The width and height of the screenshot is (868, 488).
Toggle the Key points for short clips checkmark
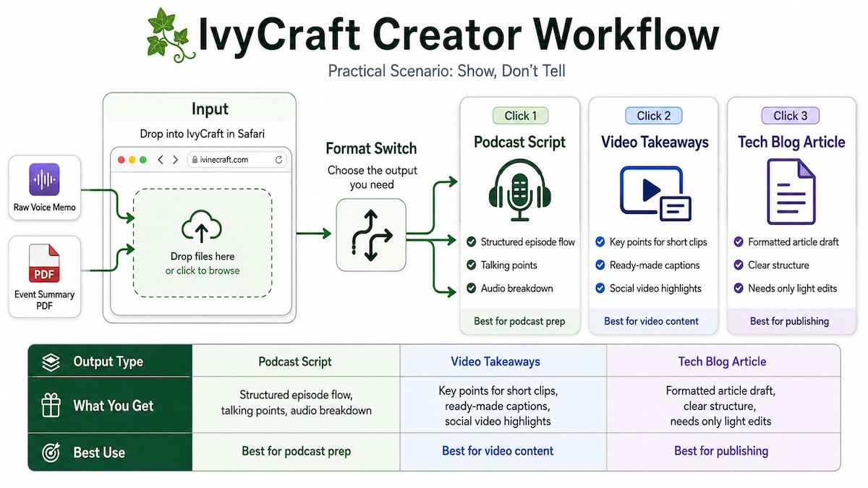600,241
